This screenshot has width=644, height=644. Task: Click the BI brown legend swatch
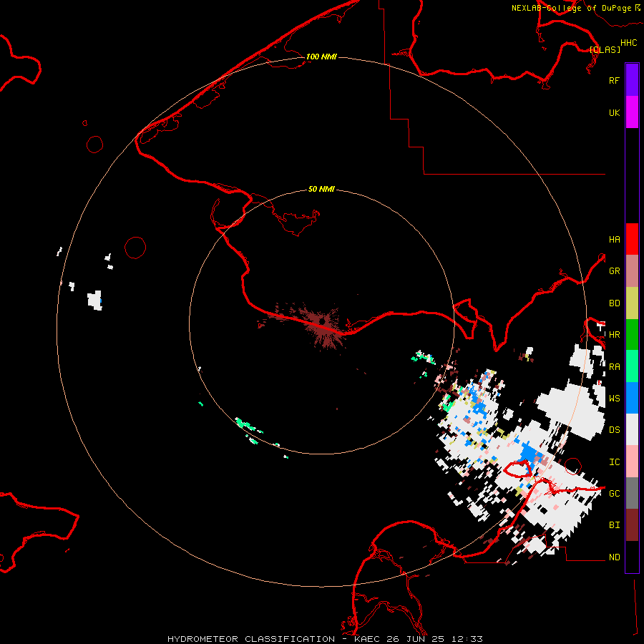pyautogui.click(x=632, y=525)
